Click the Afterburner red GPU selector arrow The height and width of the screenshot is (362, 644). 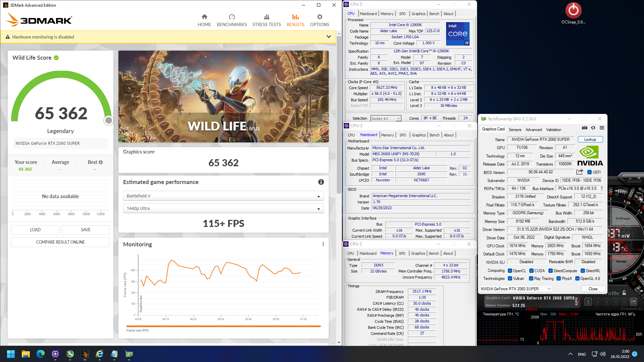point(579,301)
